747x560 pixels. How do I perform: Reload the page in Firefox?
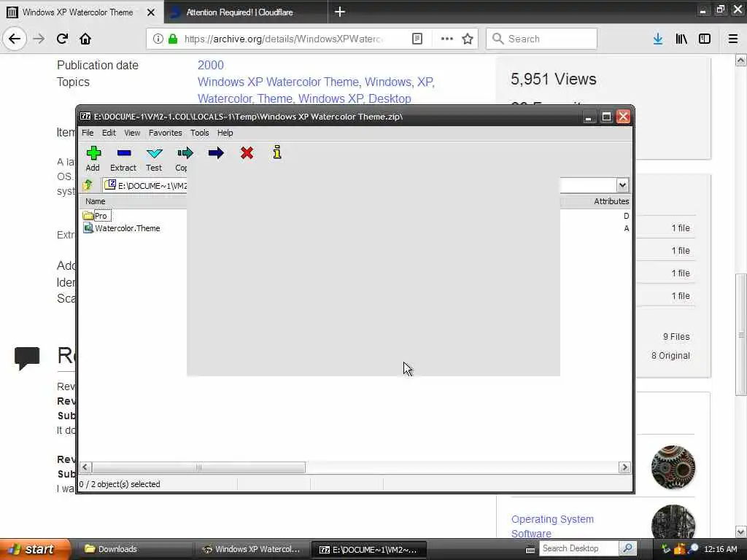point(63,39)
